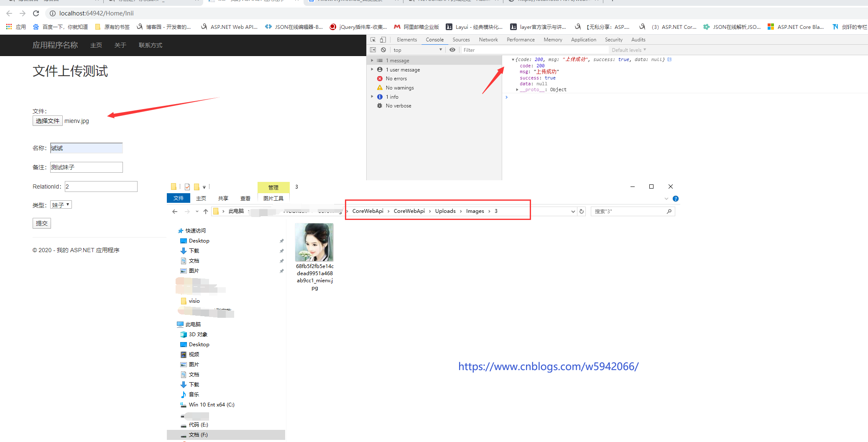Select the uploaded mienv.jpg image thumbnail
868x442 pixels.
(314, 243)
